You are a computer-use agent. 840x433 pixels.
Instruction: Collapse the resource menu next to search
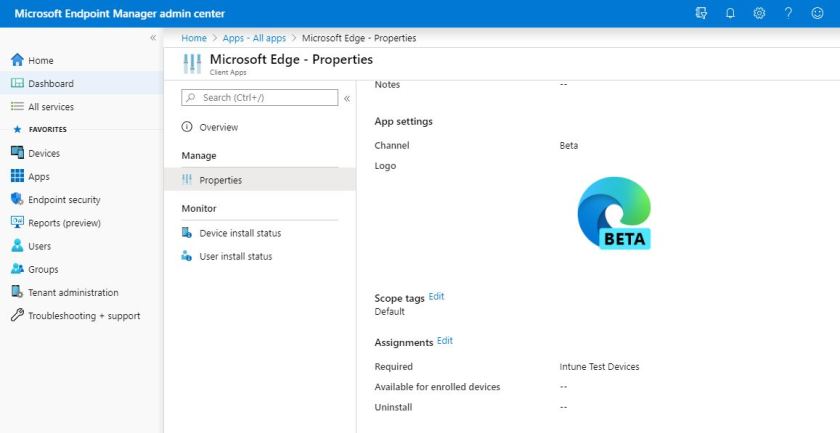click(347, 99)
